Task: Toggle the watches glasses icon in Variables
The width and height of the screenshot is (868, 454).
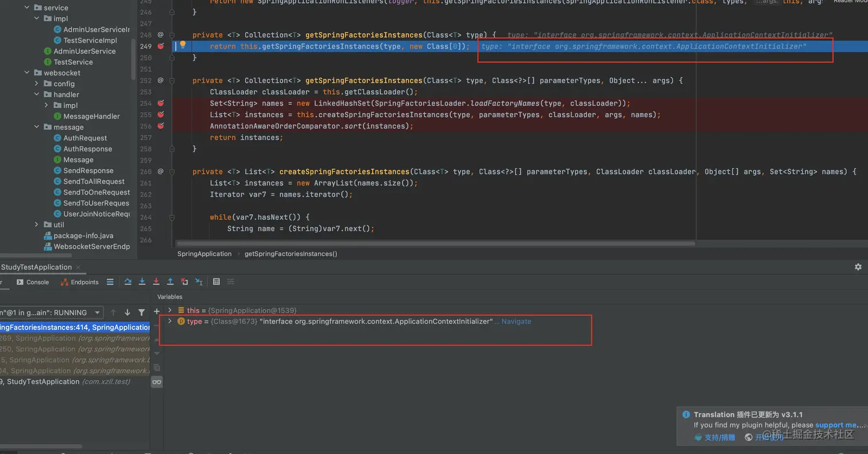Action: 157,382
